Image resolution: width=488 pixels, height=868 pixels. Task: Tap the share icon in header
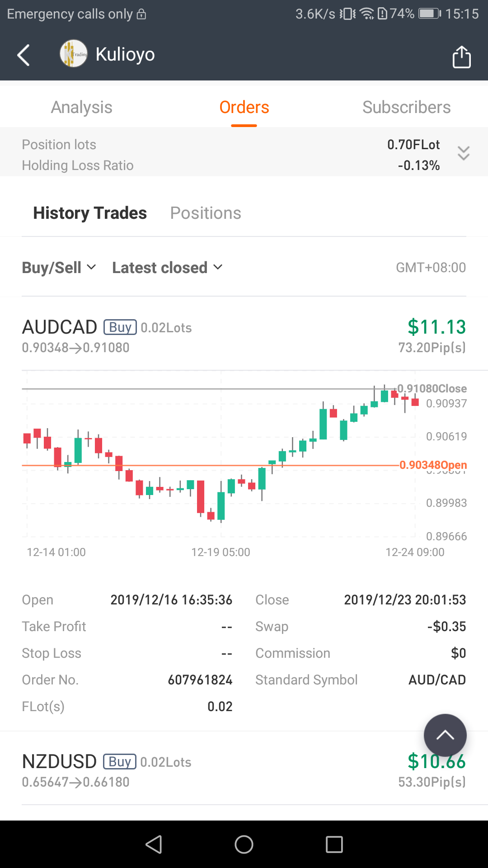[x=461, y=57]
